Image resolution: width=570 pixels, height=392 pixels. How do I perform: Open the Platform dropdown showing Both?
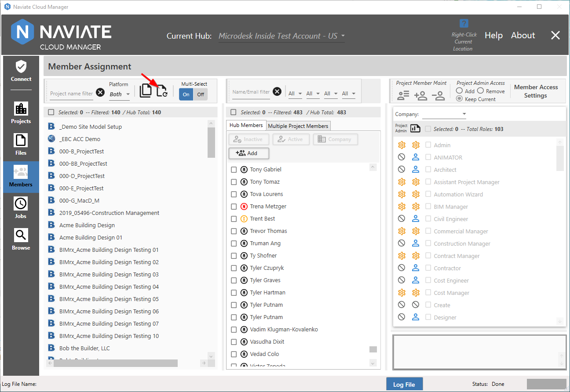(120, 94)
